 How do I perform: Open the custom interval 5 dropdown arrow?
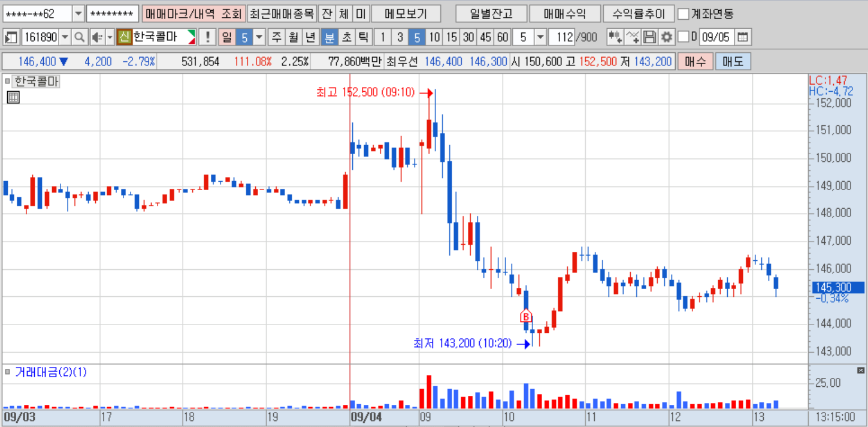point(540,37)
